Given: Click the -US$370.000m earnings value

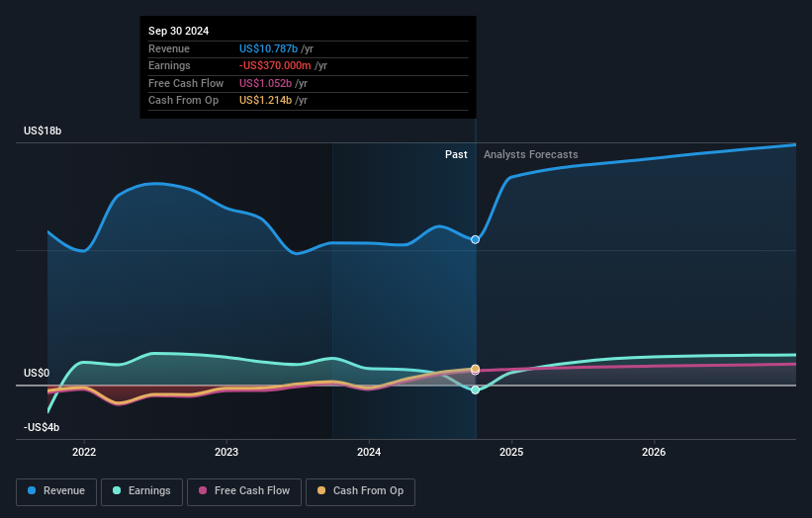Looking at the screenshot, I should coord(275,65).
